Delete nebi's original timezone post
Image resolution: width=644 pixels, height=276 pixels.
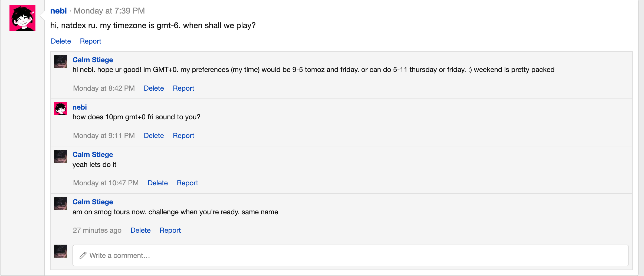61,41
